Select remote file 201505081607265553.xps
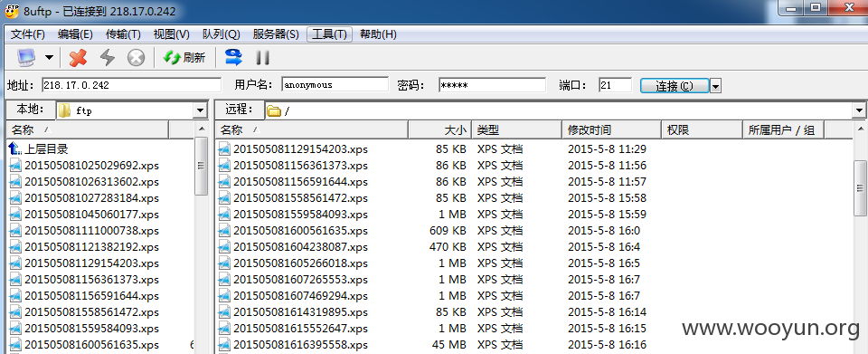 300,279
